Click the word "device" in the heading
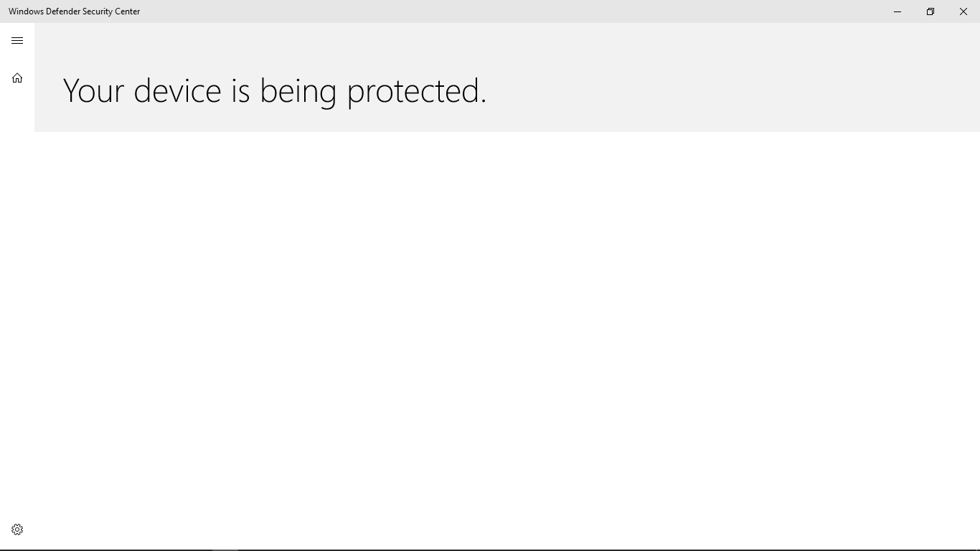Image resolution: width=980 pixels, height=551 pixels. tap(177, 91)
